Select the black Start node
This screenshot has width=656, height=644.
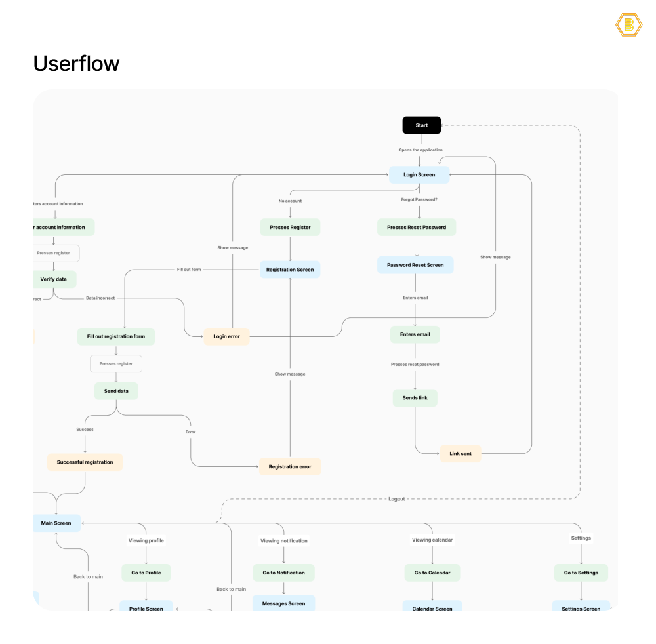pos(422,125)
